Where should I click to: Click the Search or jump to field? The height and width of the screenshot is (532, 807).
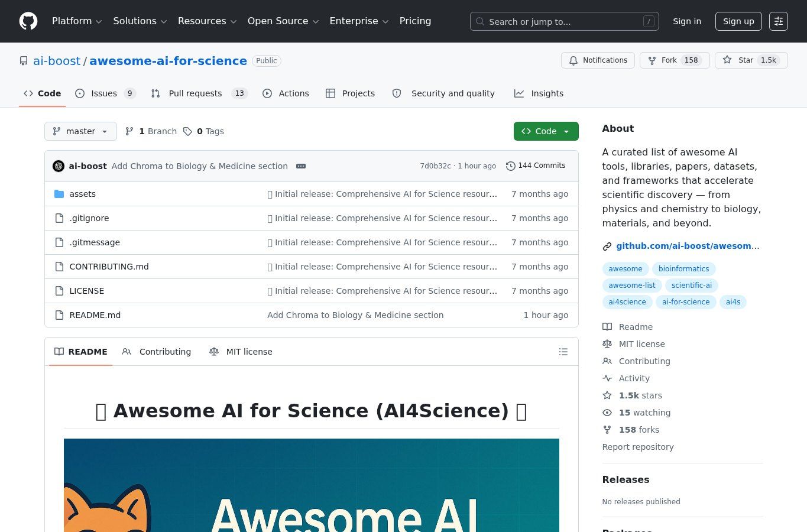tap(565, 21)
